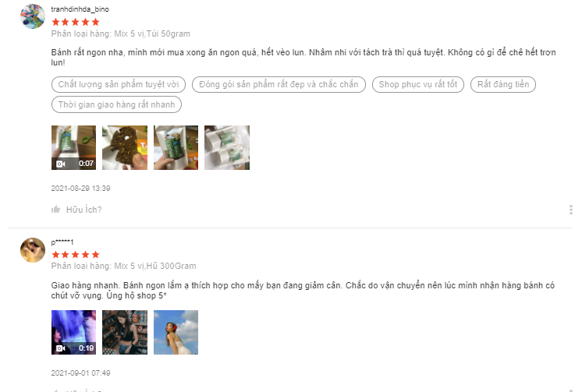This screenshot has height=392, width=575.
Task: Open the tranhdinhda_bino username link
Action: click(80, 9)
